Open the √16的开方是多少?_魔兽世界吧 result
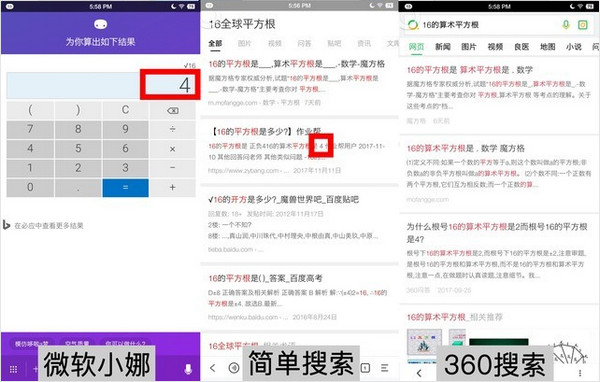 [x=284, y=199]
